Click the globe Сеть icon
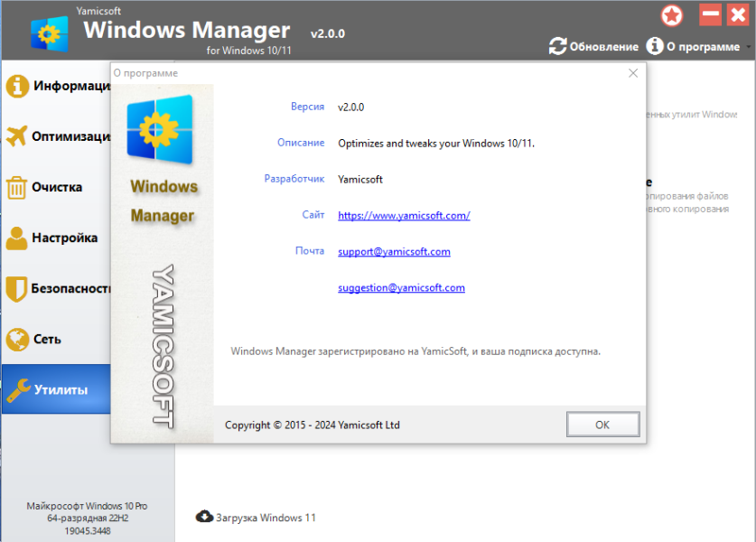This screenshot has width=756, height=542. coord(17,340)
